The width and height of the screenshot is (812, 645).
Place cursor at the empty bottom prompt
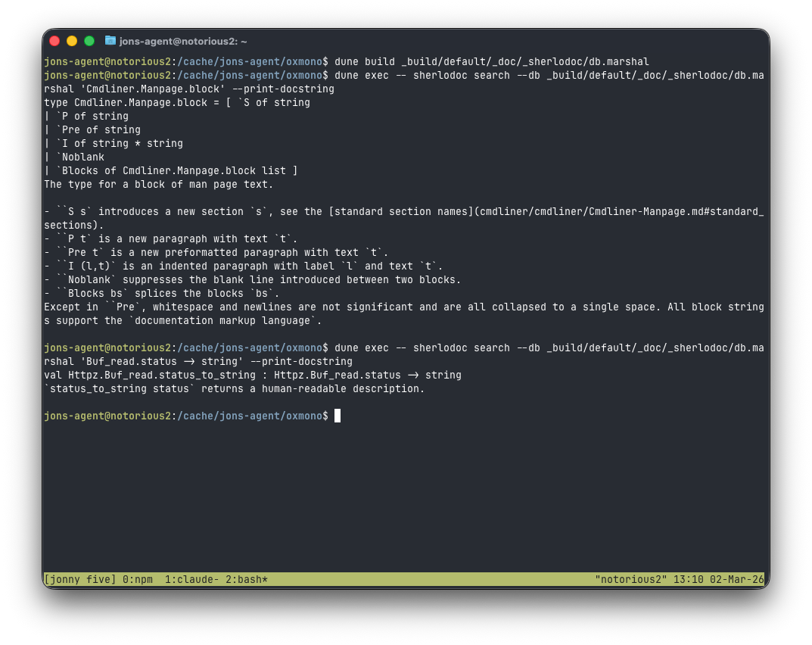tap(338, 416)
